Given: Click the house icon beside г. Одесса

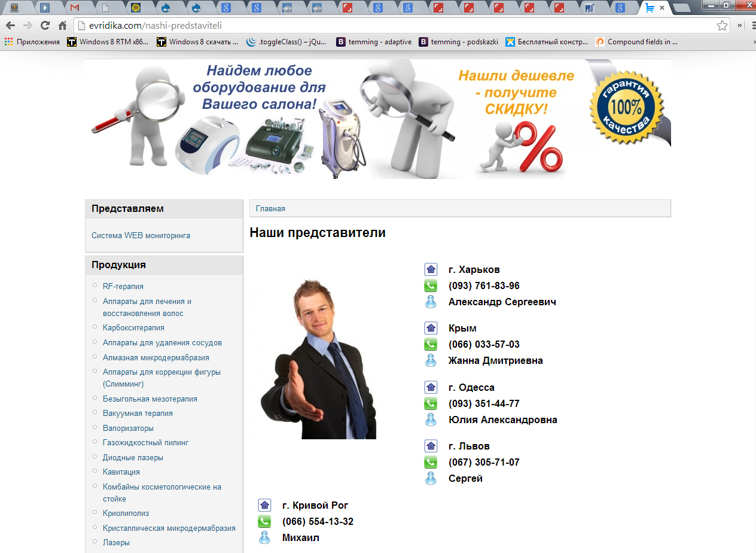Looking at the screenshot, I should 431,387.
